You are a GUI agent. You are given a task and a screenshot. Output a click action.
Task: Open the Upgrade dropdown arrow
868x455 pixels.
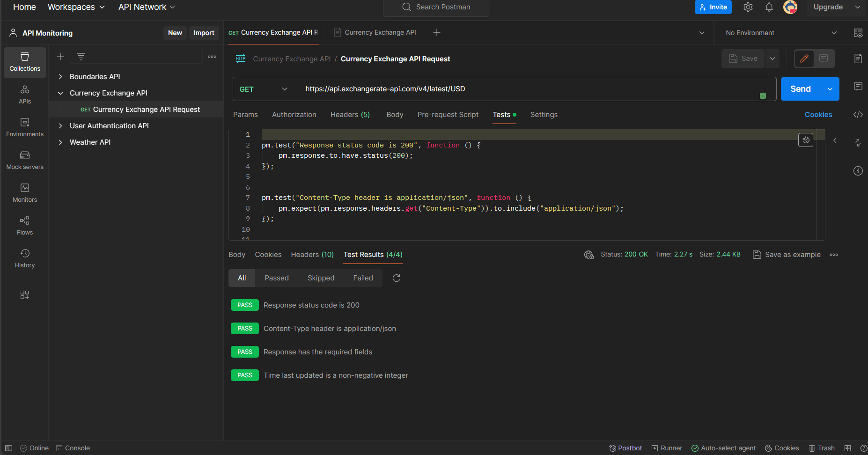(858, 7)
